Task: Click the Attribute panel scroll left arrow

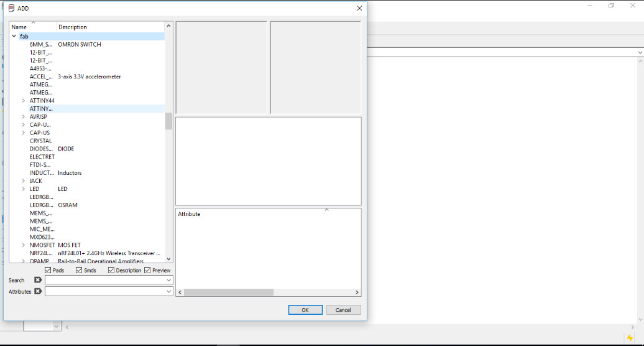Action: point(180,292)
